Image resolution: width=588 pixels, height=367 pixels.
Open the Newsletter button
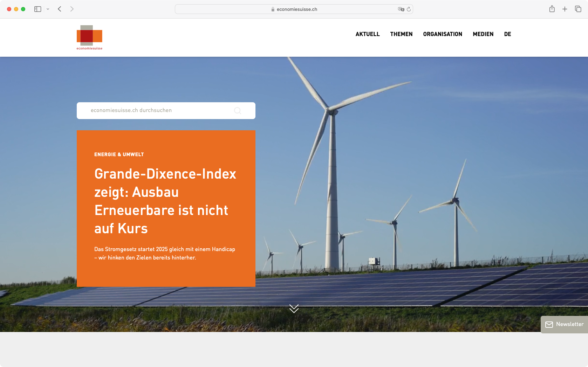(564, 325)
